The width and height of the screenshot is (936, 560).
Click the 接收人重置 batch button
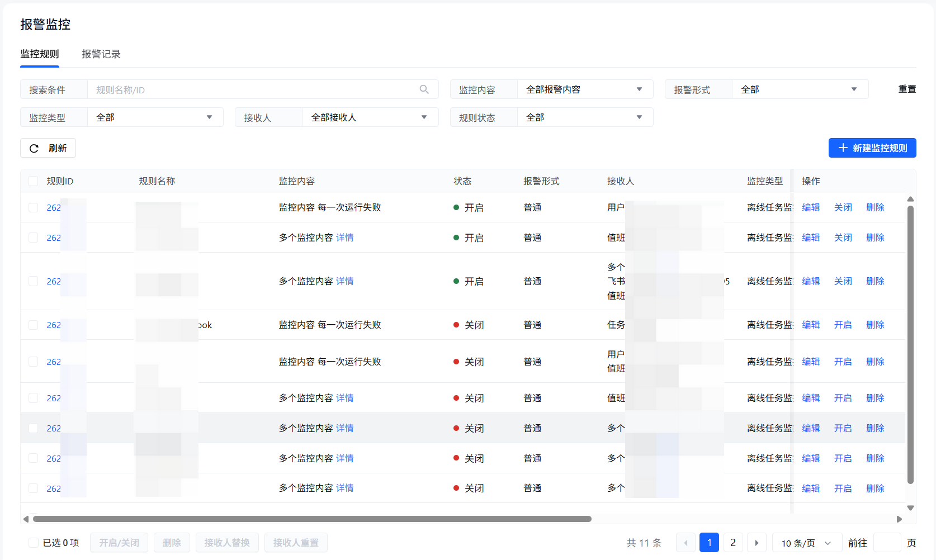click(296, 543)
